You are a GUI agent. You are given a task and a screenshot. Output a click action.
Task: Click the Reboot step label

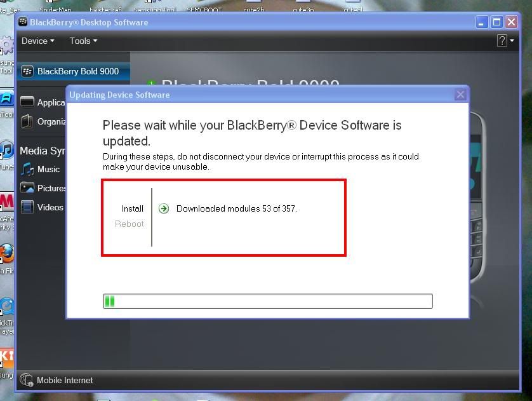130,224
